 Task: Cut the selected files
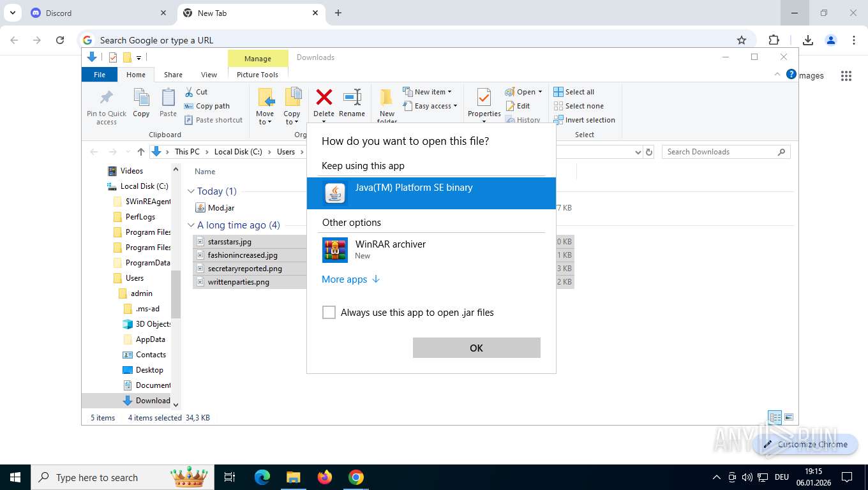[x=196, y=92]
